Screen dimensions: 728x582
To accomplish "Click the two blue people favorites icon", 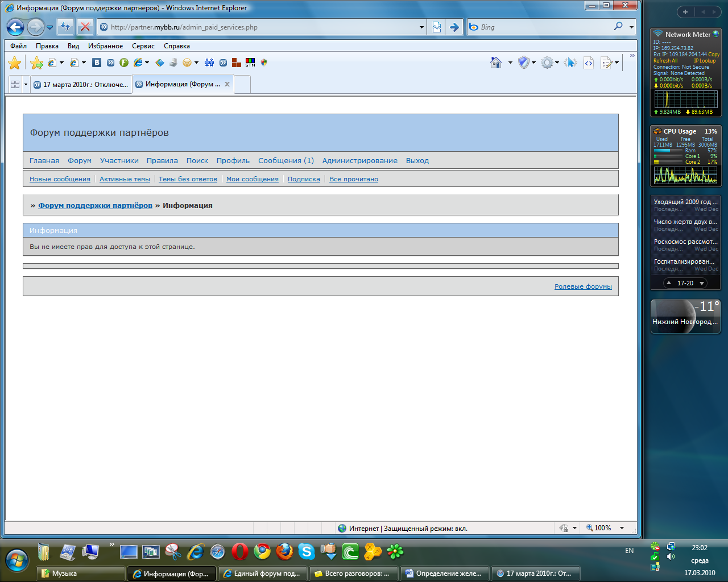I will [x=209, y=63].
